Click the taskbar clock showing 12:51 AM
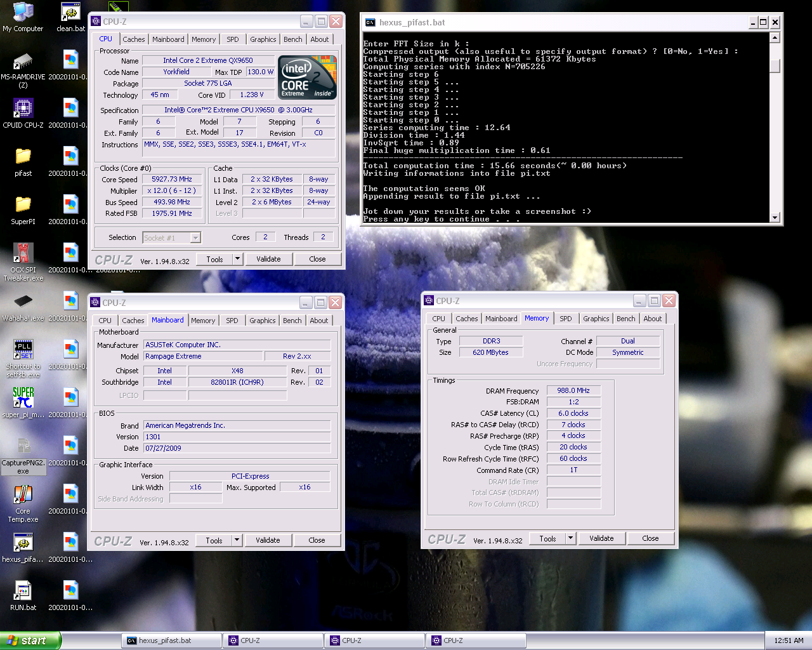 [x=789, y=640]
